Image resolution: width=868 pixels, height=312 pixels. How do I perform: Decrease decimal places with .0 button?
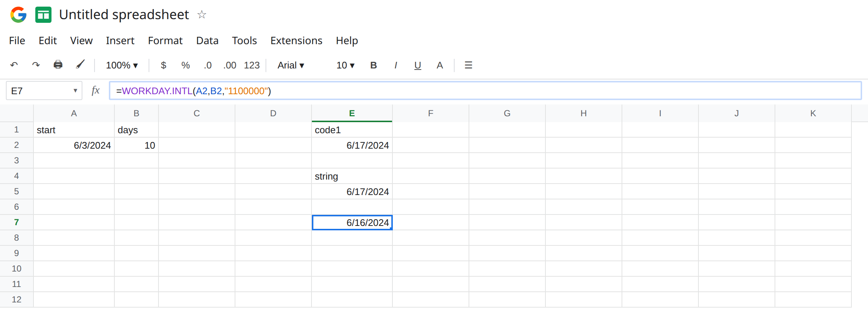click(208, 65)
